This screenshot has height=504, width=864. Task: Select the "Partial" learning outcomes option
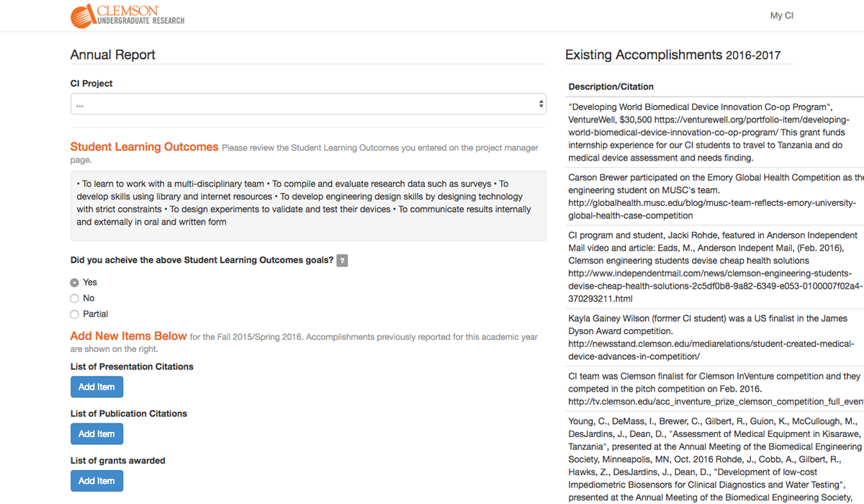tap(74, 314)
